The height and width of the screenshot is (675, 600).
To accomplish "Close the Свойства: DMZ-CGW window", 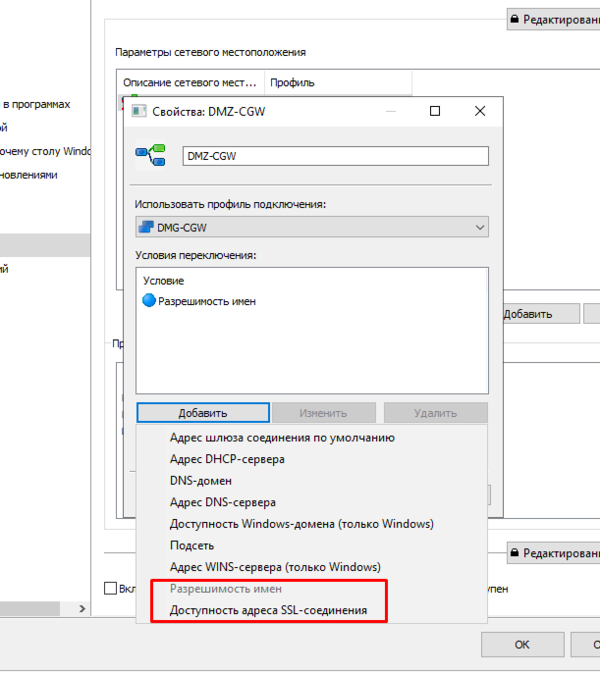I will point(480,111).
